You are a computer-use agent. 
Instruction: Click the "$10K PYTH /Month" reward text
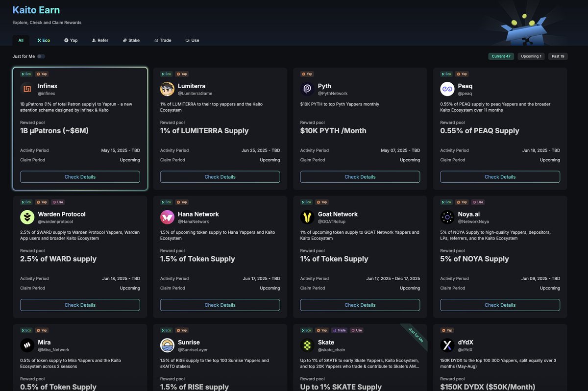point(333,131)
